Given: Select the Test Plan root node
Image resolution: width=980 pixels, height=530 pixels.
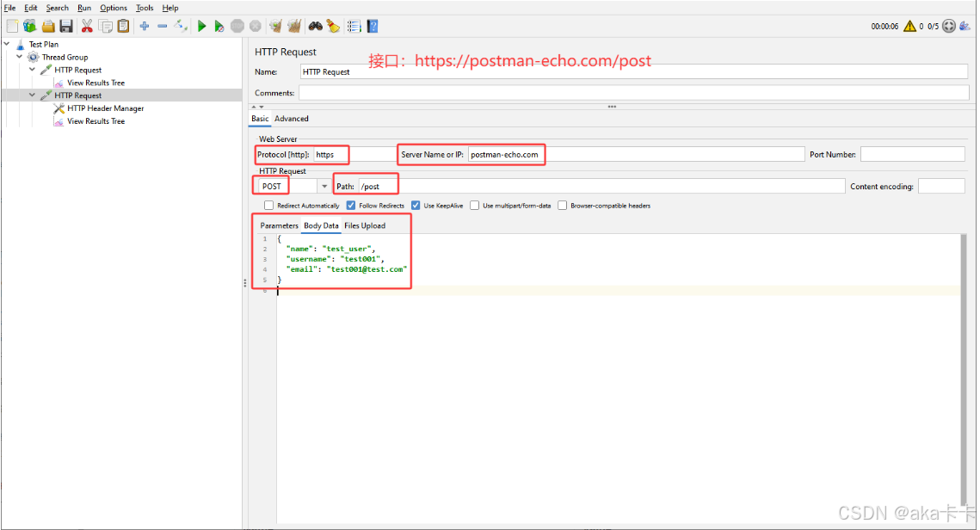Looking at the screenshot, I should (43, 45).
